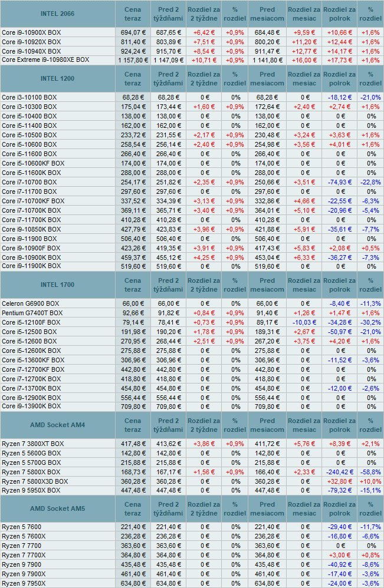Select Ryzen 5 7600 row name
Image resolution: width=384 pixels, height=588 pixels.
coord(21,527)
